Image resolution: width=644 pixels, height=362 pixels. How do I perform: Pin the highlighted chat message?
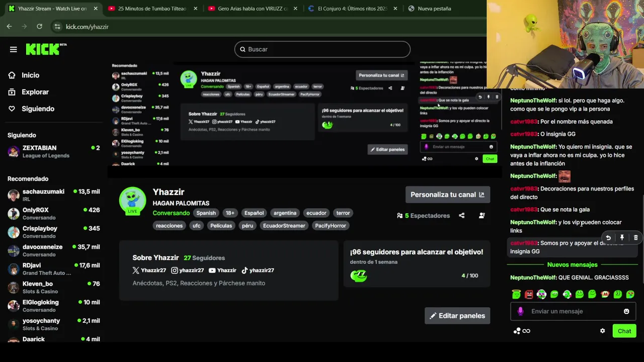coord(622,238)
